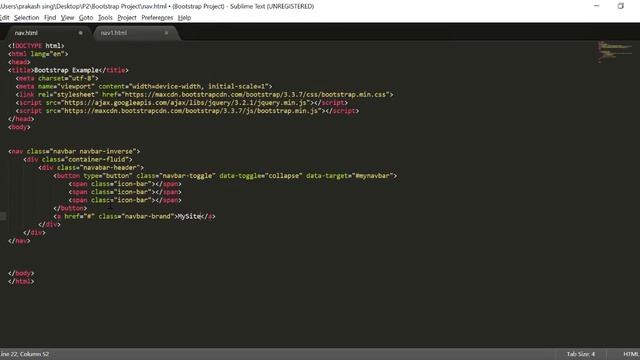Click the Bootstrap Example title text
Image resolution: width=640 pixels, height=360 pixels.
tap(66, 70)
